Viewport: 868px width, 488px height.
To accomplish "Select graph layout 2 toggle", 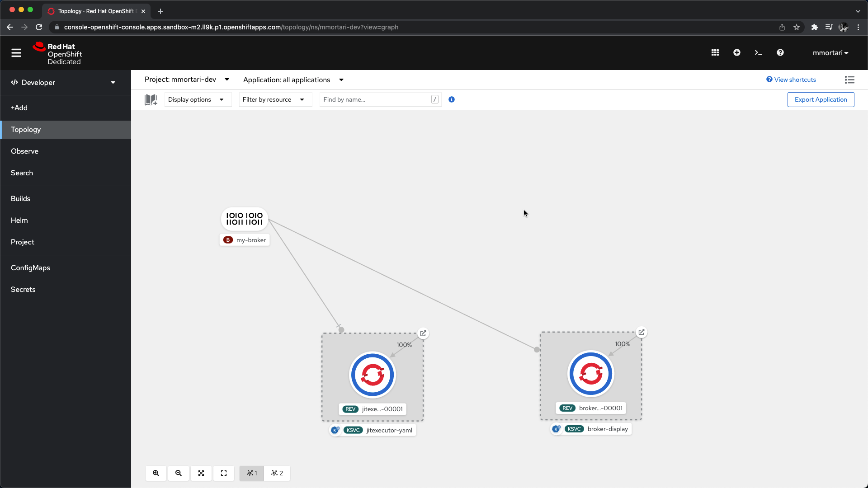I will 277,473.
